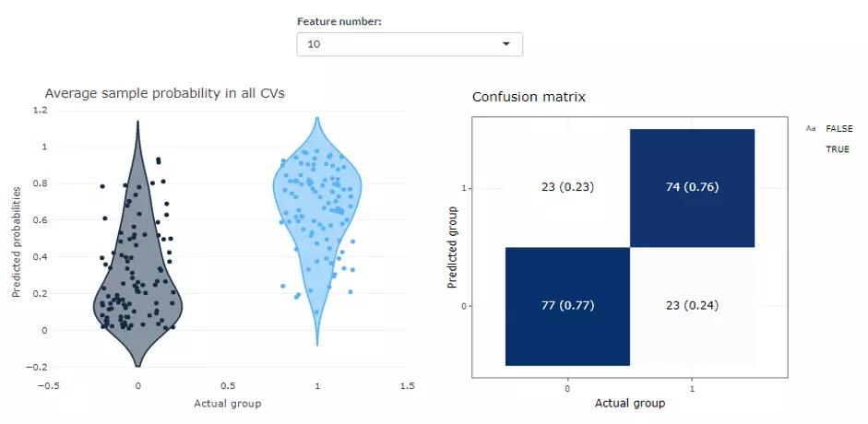The width and height of the screenshot is (868, 424).
Task: Open the Feature number dropdown
Action: click(409, 44)
